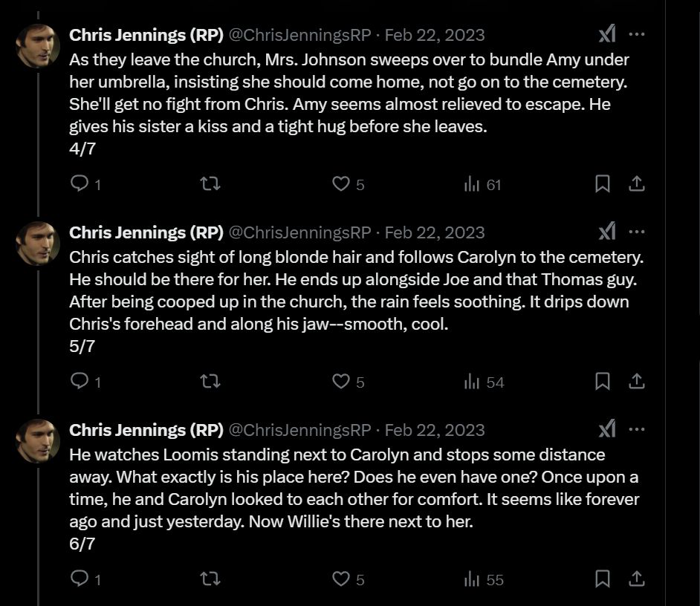Reply to the 5/7 cemetery tweet
This screenshot has width=700, height=606.
(x=80, y=382)
